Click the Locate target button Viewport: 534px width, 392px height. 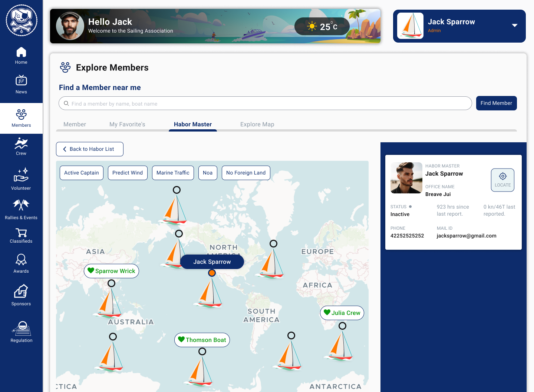tap(502, 180)
